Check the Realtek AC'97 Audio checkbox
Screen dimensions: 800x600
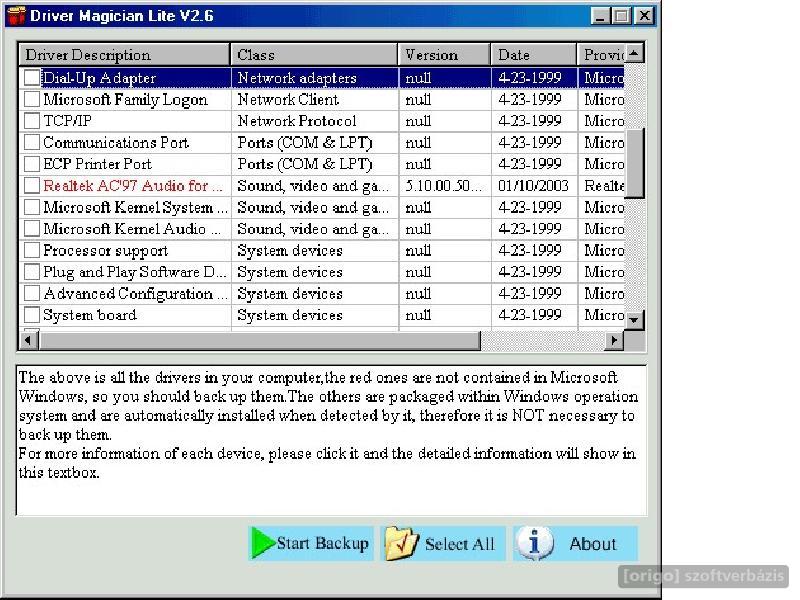coord(32,186)
